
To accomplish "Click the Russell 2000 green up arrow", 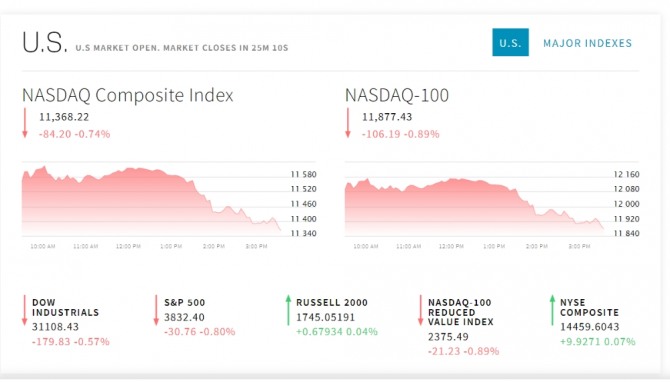I will [x=288, y=311].
